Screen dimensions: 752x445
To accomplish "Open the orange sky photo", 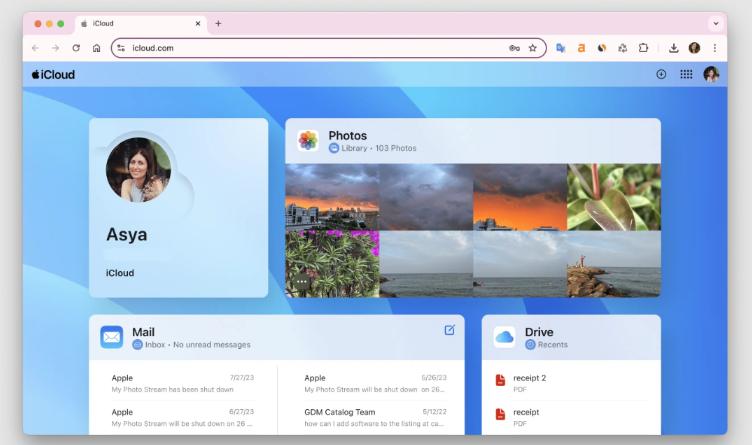I will point(520,197).
